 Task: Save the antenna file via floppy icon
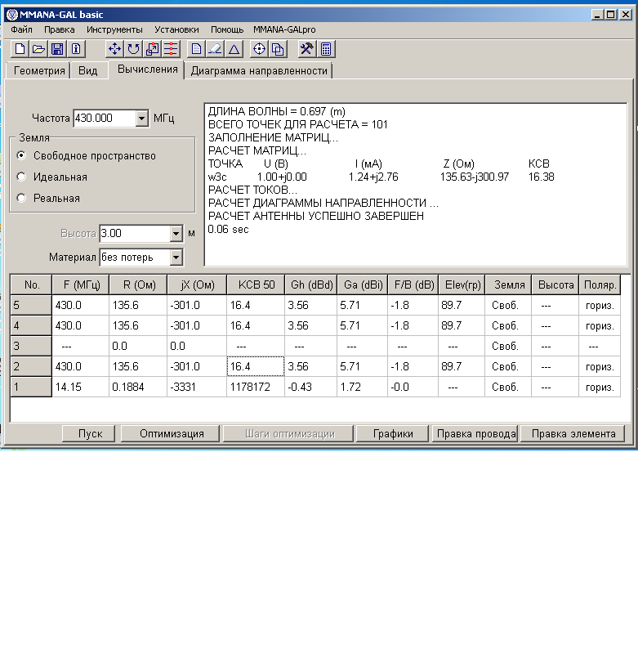pos(57,49)
